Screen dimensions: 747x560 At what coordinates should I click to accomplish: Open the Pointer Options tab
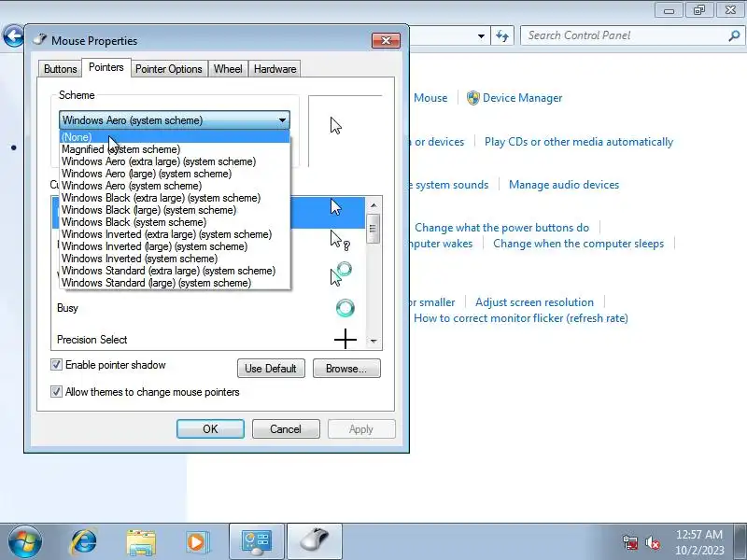pos(169,69)
